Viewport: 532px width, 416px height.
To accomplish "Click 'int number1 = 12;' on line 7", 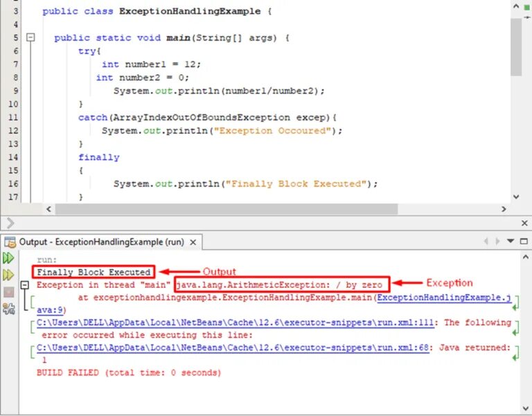I will [x=151, y=64].
